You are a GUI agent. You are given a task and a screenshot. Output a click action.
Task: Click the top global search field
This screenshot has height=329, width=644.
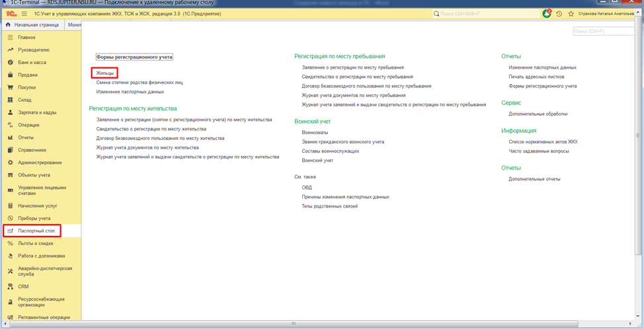point(486,13)
